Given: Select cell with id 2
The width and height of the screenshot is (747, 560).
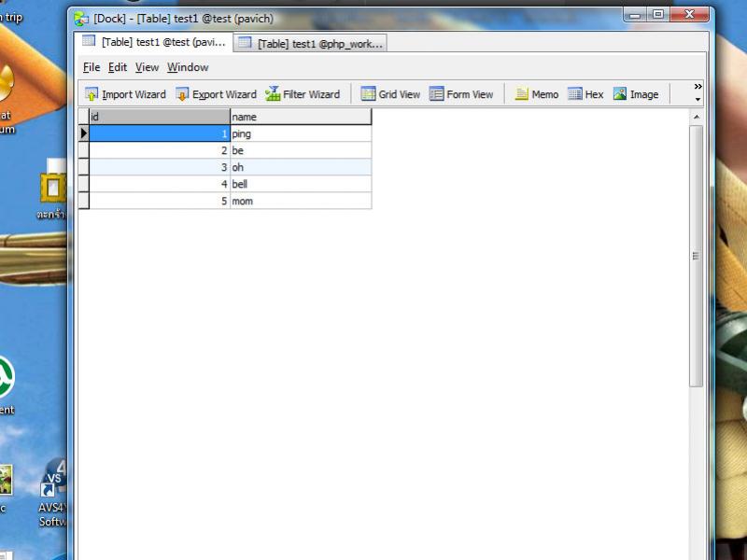Looking at the screenshot, I should [x=159, y=150].
